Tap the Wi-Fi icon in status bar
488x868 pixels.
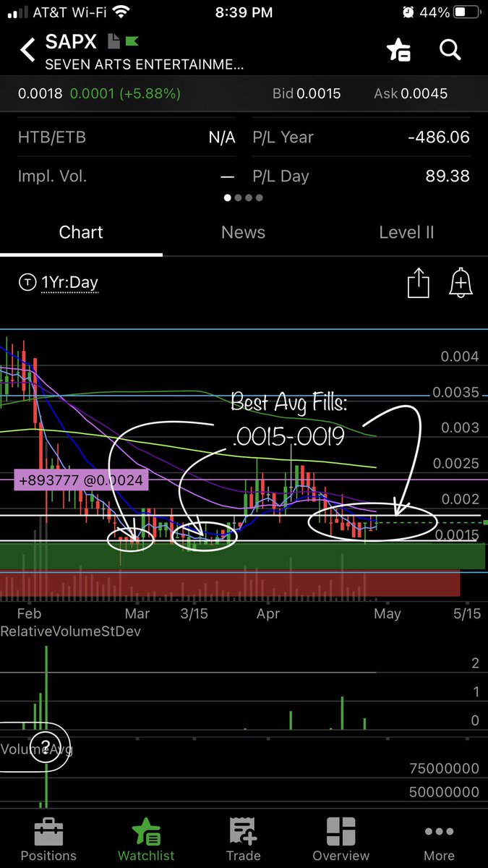click(x=121, y=12)
